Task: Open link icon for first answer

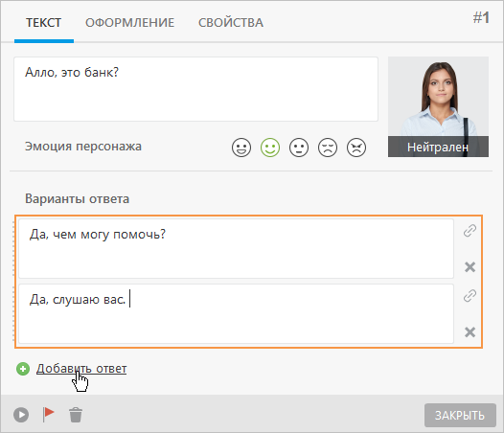Action: (x=470, y=231)
